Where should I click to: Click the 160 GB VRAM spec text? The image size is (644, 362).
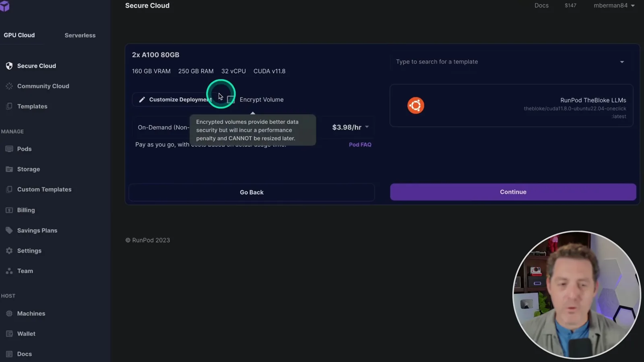tap(151, 71)
